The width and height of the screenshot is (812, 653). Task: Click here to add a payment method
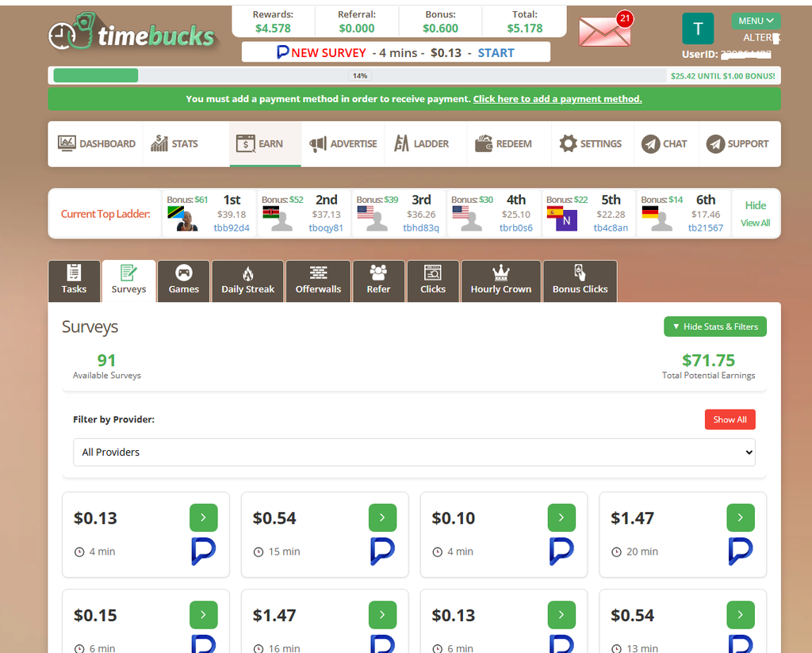tap(557, 99)
